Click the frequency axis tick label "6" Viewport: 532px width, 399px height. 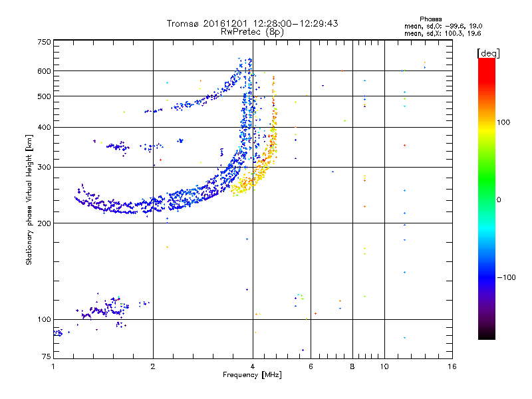click(x=311, y=366)
